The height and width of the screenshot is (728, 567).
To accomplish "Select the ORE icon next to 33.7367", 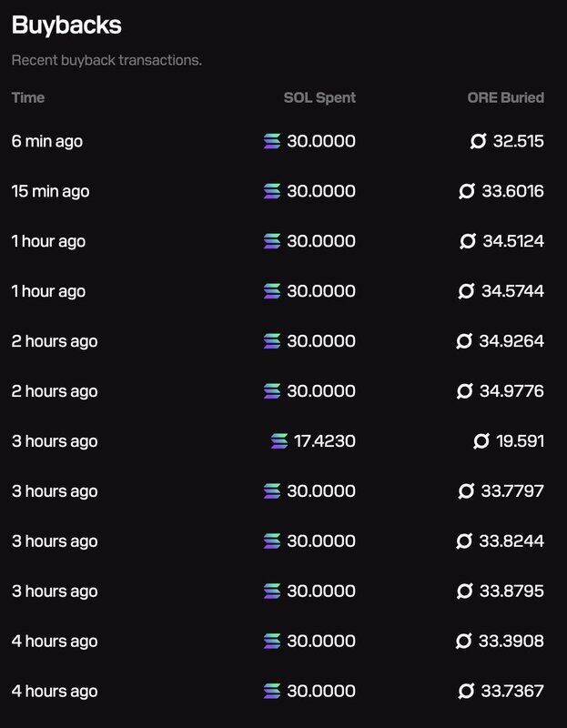I will tap(467, 692).
